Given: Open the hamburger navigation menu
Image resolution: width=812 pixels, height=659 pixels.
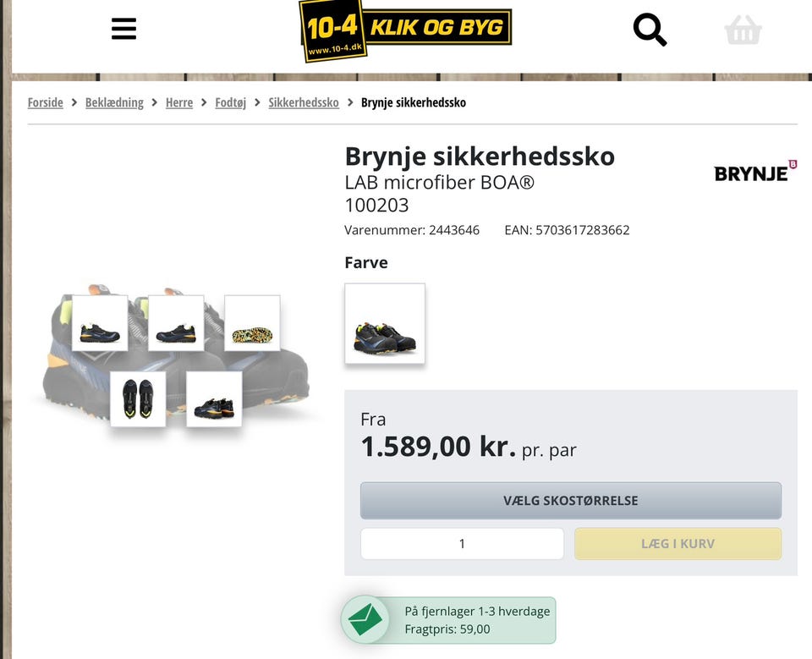Looking at the screenshot, I should click(123, 30).
